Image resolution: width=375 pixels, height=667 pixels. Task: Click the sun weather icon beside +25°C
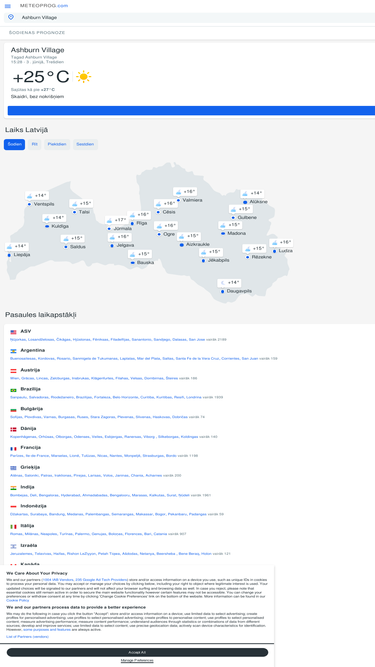pos(83,77)
